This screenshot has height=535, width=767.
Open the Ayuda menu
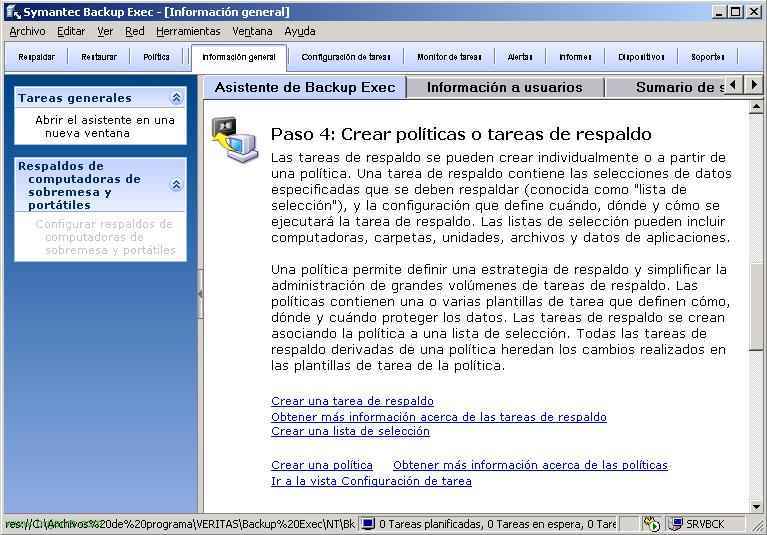(x=300, y=31)
